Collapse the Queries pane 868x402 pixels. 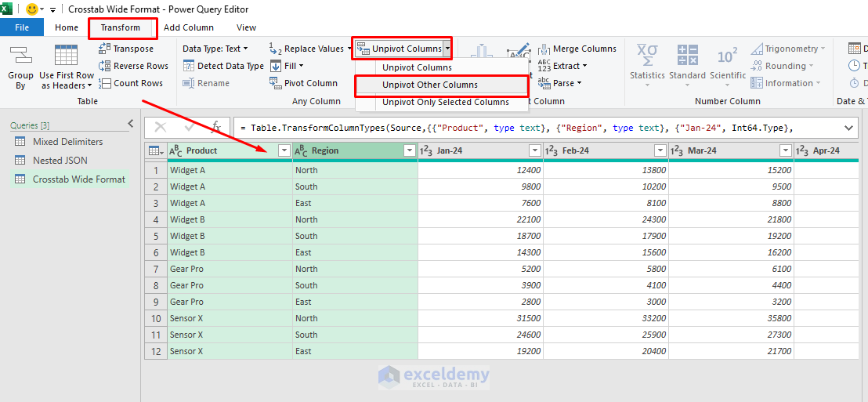pyautogui.click(x=131, y=124)
